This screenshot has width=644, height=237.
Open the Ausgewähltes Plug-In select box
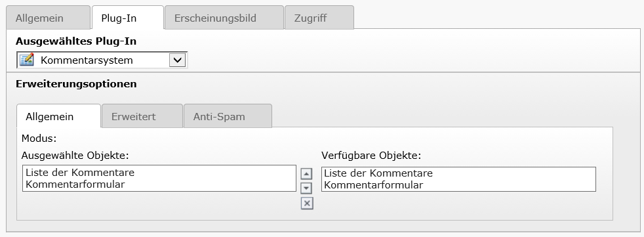(102, 60)
